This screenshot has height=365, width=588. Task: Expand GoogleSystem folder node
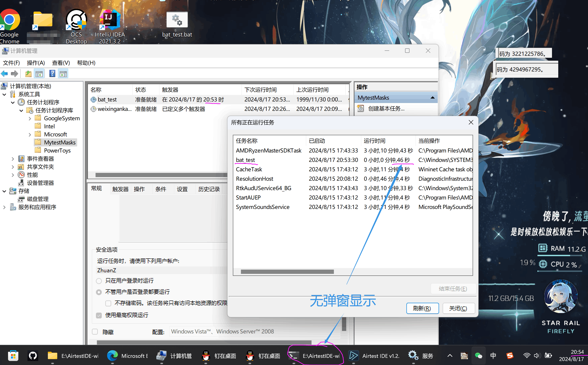click(x=30, y=118)
